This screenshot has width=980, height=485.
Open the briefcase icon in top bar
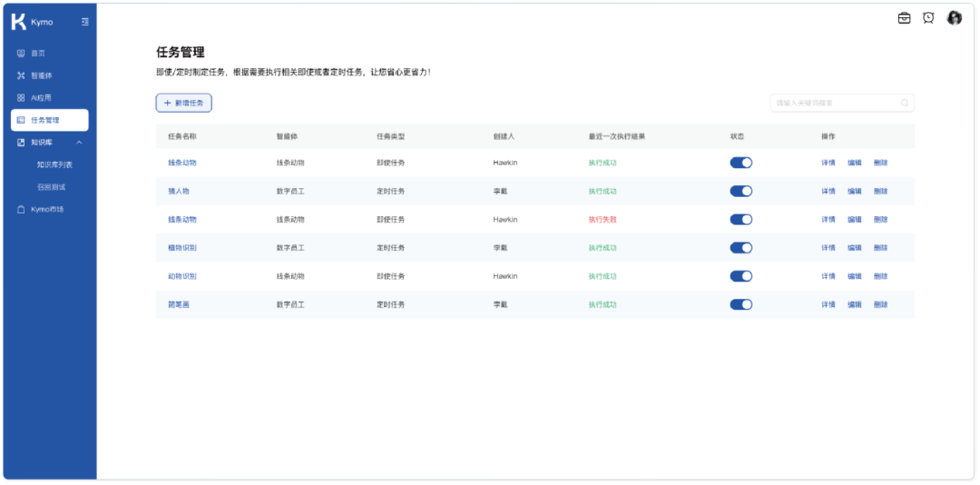[904, 18]
